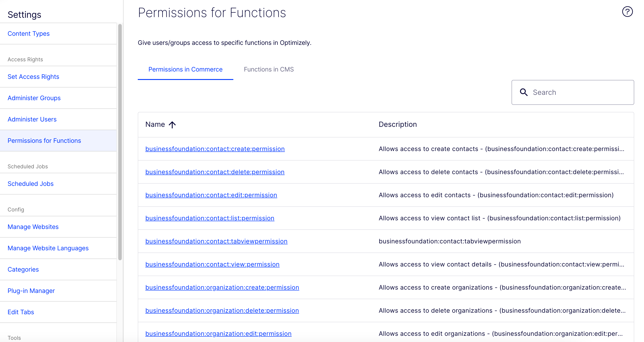Go to Content Types settings

[x=28, y=34]
